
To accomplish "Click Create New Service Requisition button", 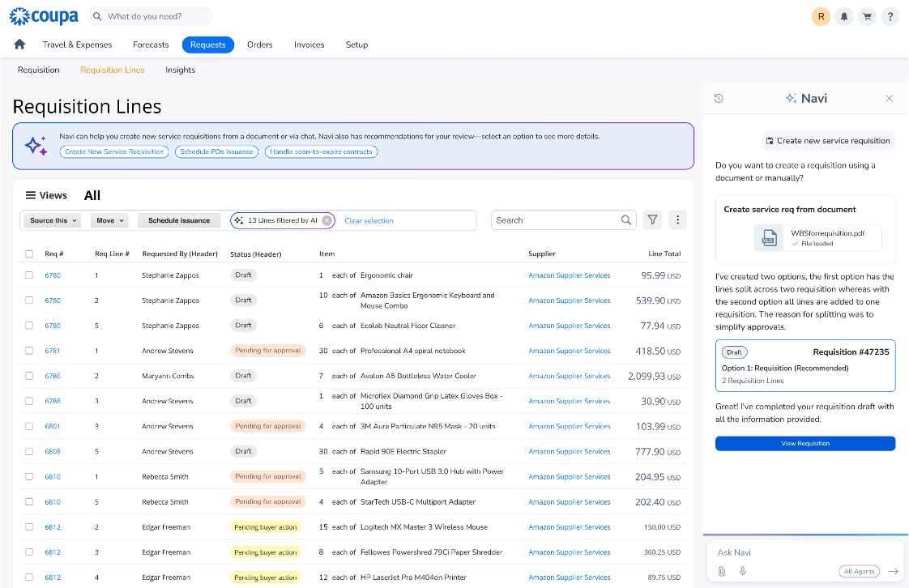I will point(114,151).
